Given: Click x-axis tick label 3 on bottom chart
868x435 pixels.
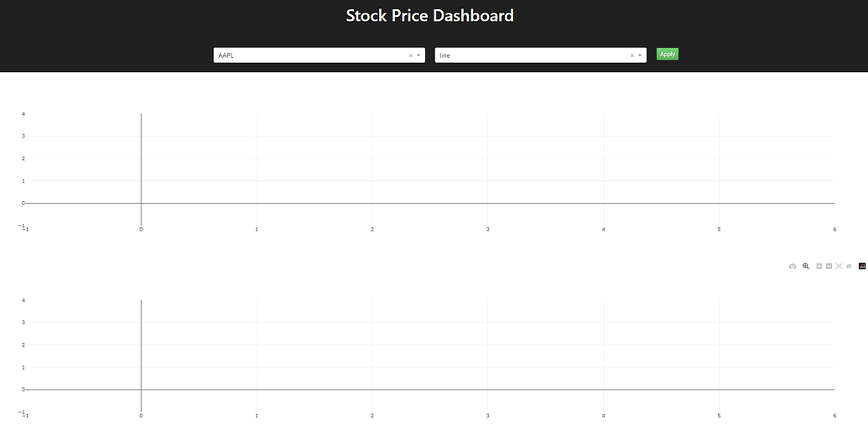Looking at the screenshot, I should (487, 416).
